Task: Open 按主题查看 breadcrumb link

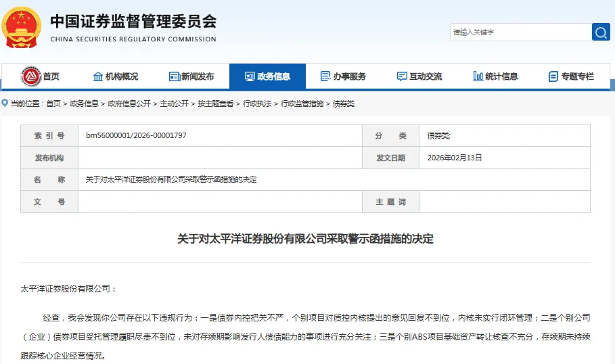Action: click(x=216, y=104)
